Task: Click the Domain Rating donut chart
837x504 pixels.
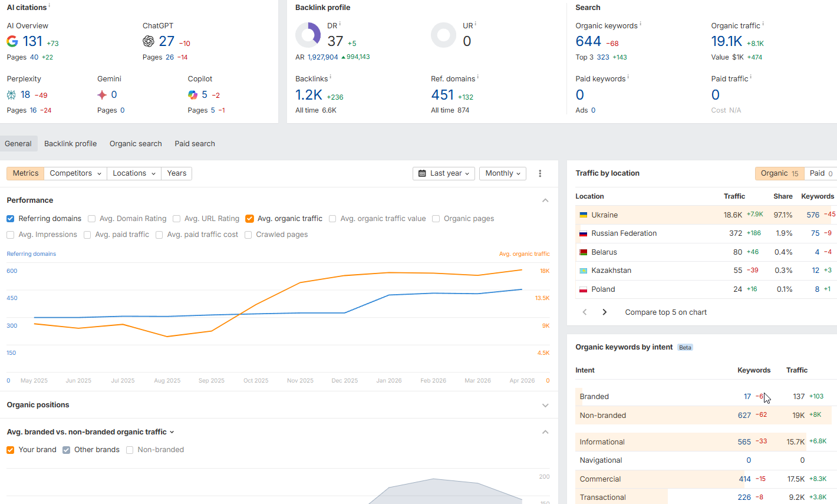Action: click(308, 35)
